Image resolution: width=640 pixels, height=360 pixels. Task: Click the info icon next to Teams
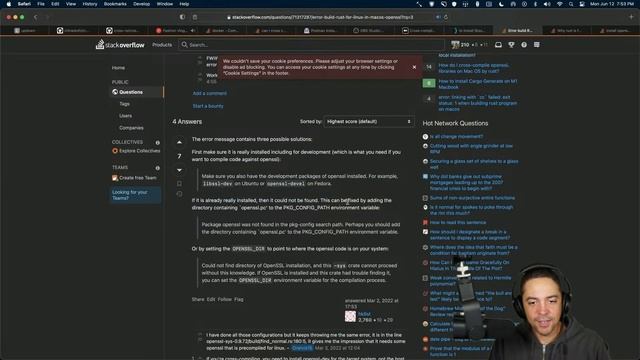[x=158, y=168]
